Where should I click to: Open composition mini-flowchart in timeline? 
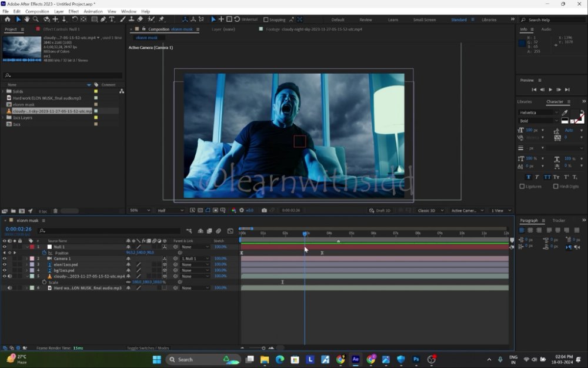pos(189,231)
